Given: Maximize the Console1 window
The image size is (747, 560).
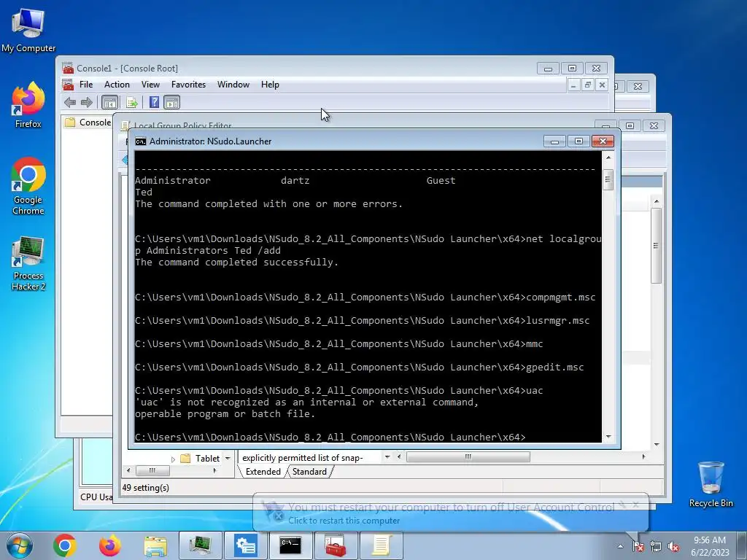Looking at the screenshot, I should (572, 68).
